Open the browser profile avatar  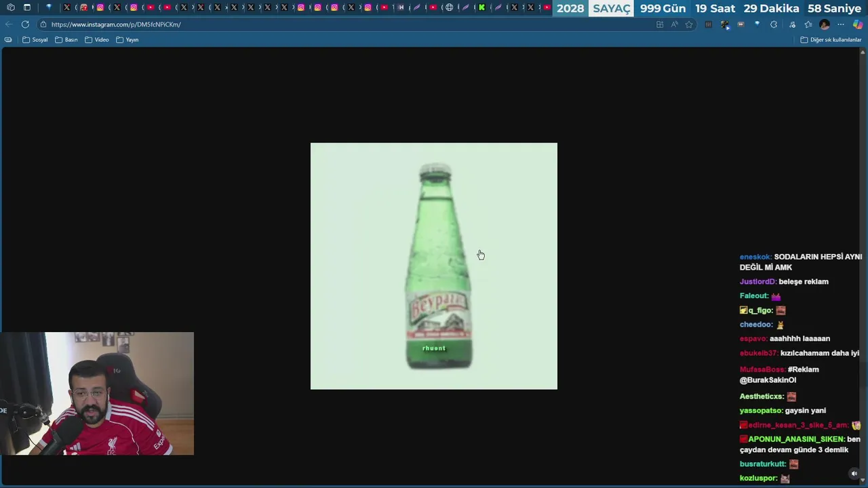click(825, 24)
